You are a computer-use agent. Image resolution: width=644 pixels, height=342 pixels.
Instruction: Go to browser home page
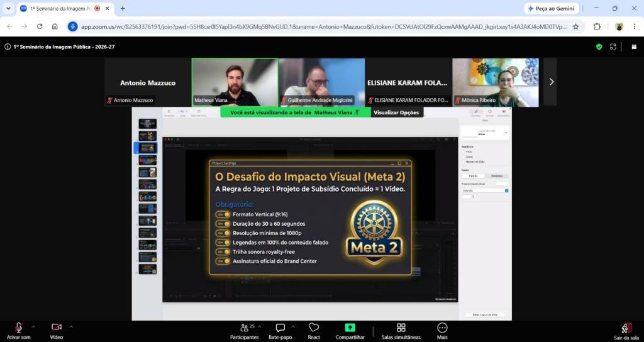click(55, 26)
